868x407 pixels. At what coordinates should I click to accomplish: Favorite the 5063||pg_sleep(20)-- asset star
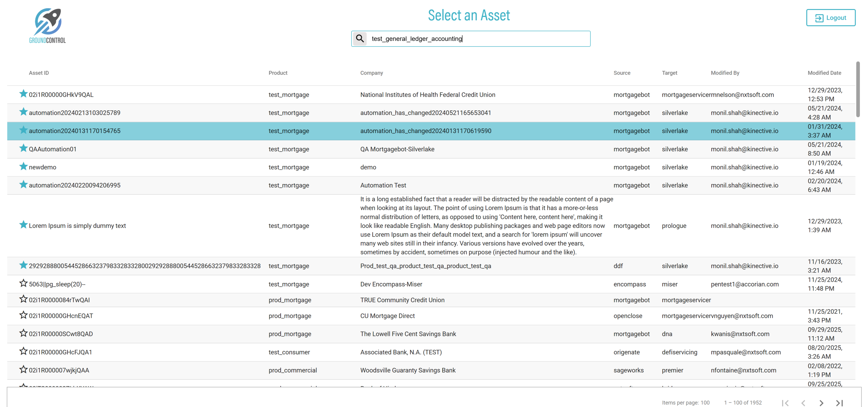[23, 283]
